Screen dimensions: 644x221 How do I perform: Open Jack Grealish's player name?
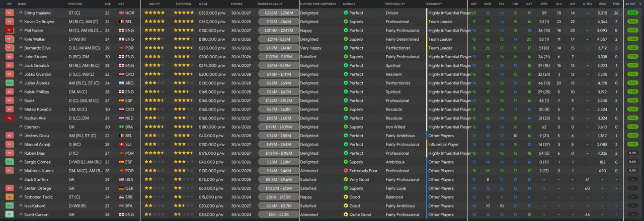pyautogui.click(x=36, y=65)
